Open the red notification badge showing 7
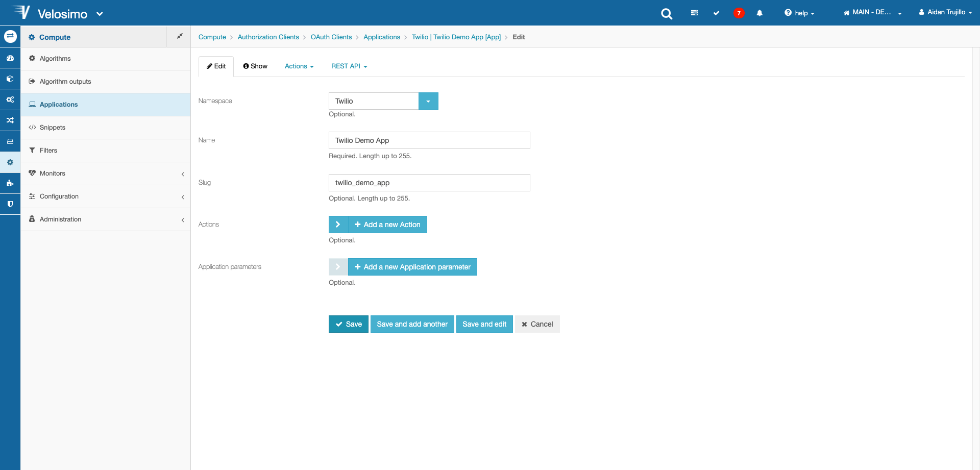 click(x=739, y=13)
